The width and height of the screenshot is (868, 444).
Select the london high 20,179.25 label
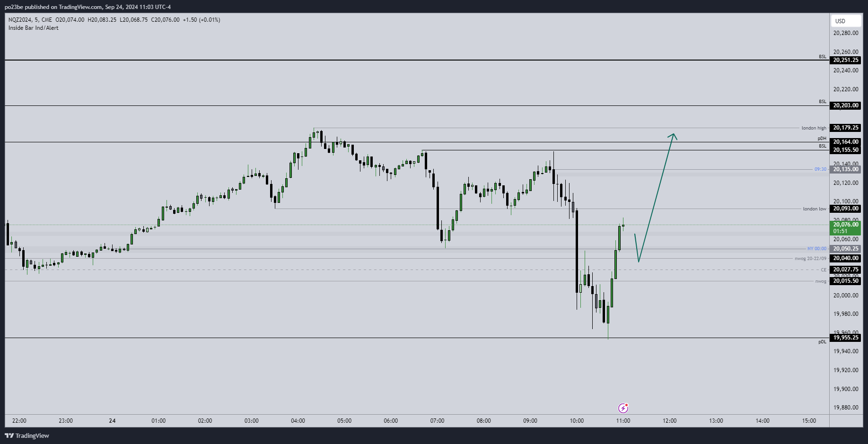pos(845,128)
